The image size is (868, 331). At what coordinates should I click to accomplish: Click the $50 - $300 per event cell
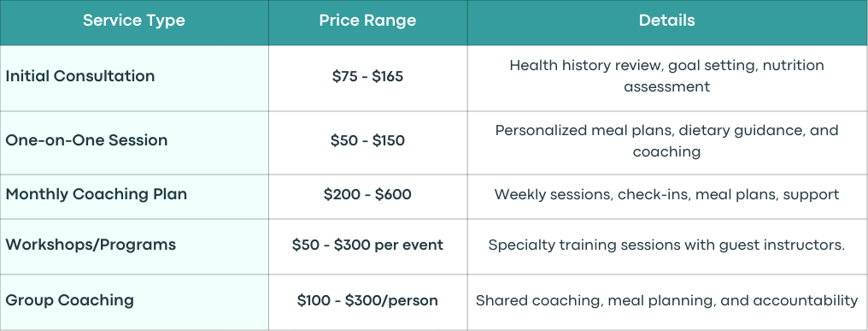tap(367, 246)
